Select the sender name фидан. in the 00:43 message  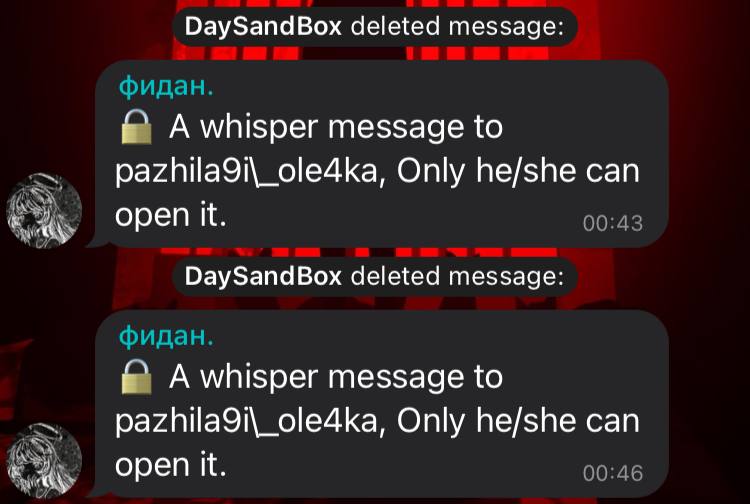[166, 87]
